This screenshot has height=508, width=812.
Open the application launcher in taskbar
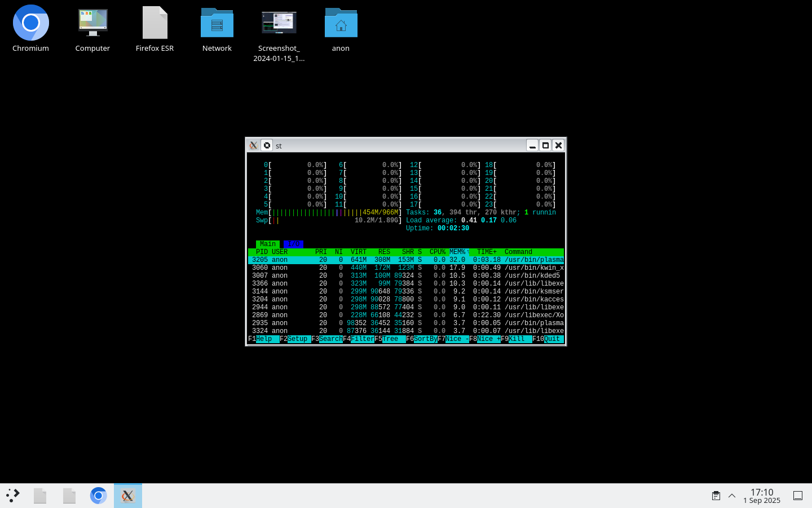pyautogui.click(x=13, y=496)
